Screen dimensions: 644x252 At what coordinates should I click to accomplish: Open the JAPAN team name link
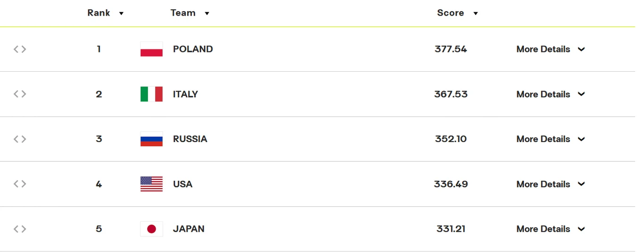point(189,229)
